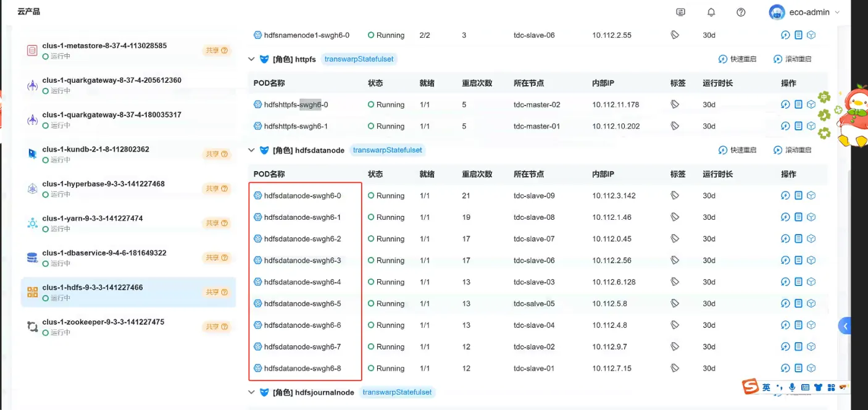
Task: Click the restart icon for hdfsdatanode-swgh6-0
Action: coord(785,196)
